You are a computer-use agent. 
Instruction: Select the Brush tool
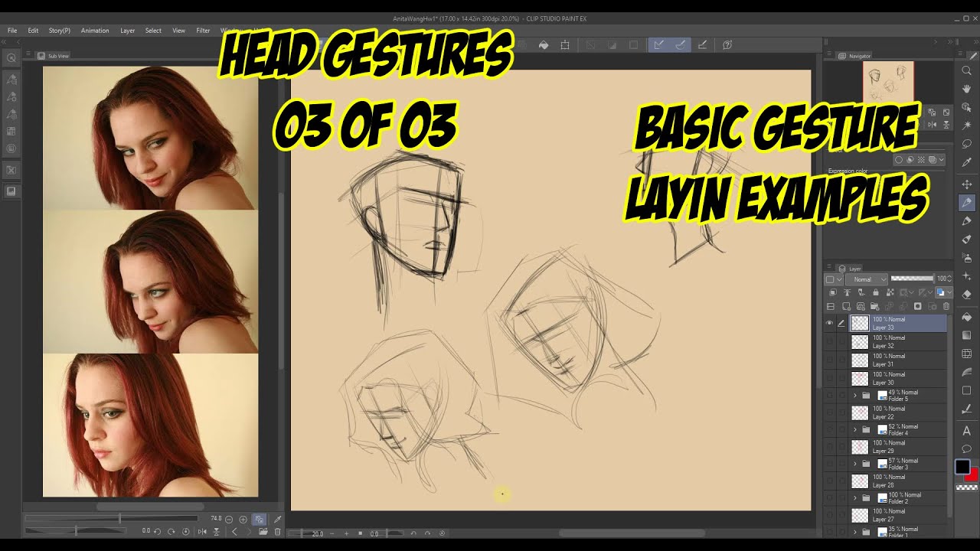(x=967, y=240)
